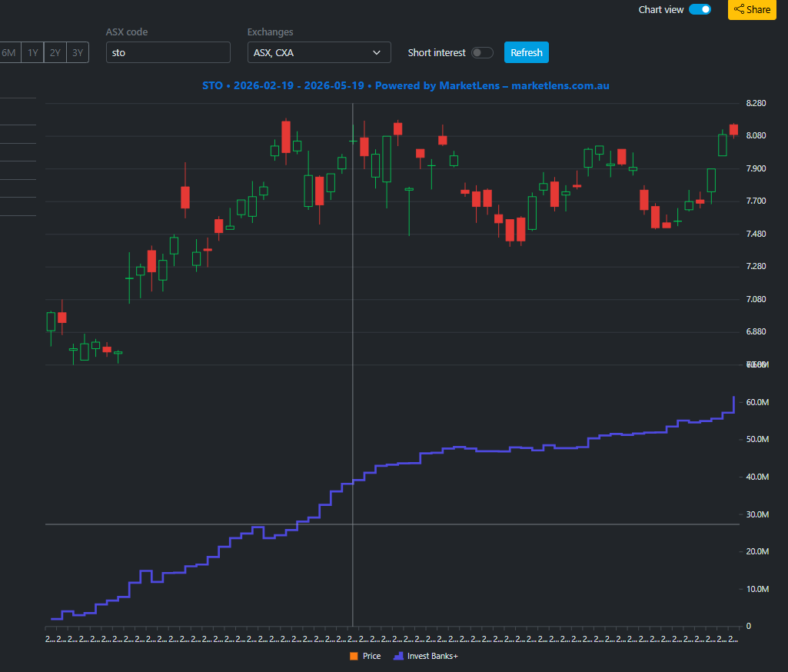Click the blue Refresh button
The image size is (788, 672).
(526, 52)
